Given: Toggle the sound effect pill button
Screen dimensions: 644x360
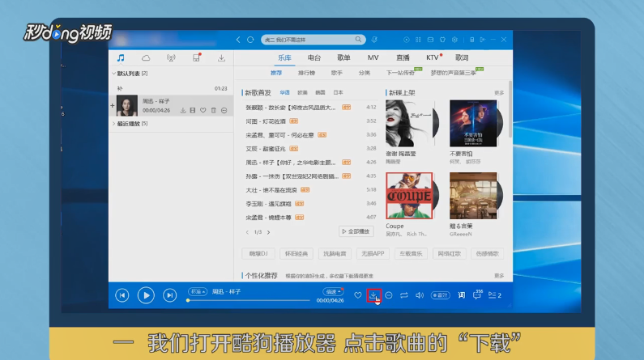Looking at the screenshot, I should 441,295.
